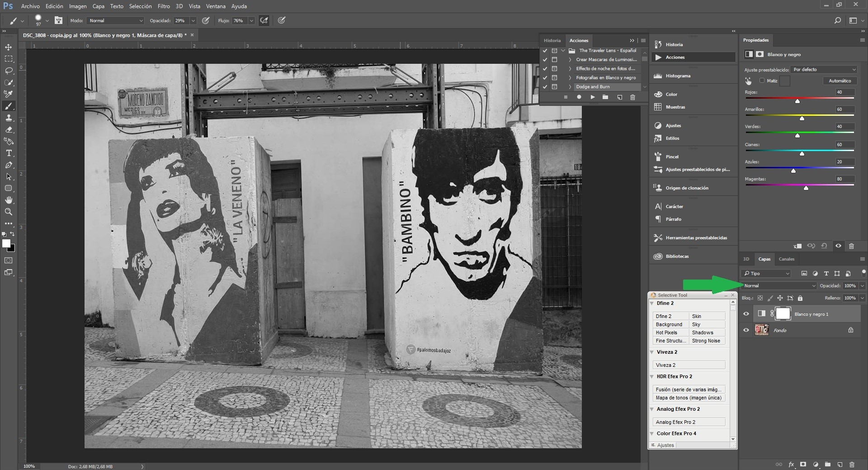Launch Dfine 2 from Selective Tool
This screenshot has width=868, height=470.
pos(670,316)
